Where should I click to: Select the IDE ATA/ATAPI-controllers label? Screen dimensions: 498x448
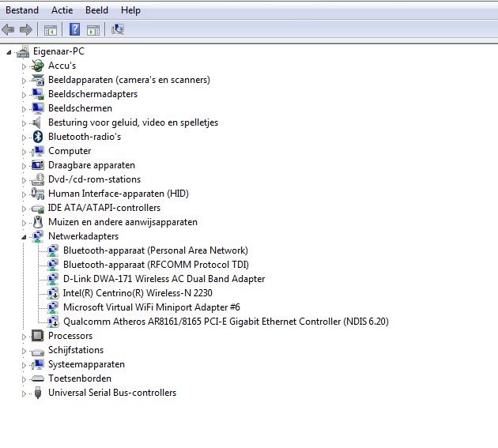(x=104, y=208)
